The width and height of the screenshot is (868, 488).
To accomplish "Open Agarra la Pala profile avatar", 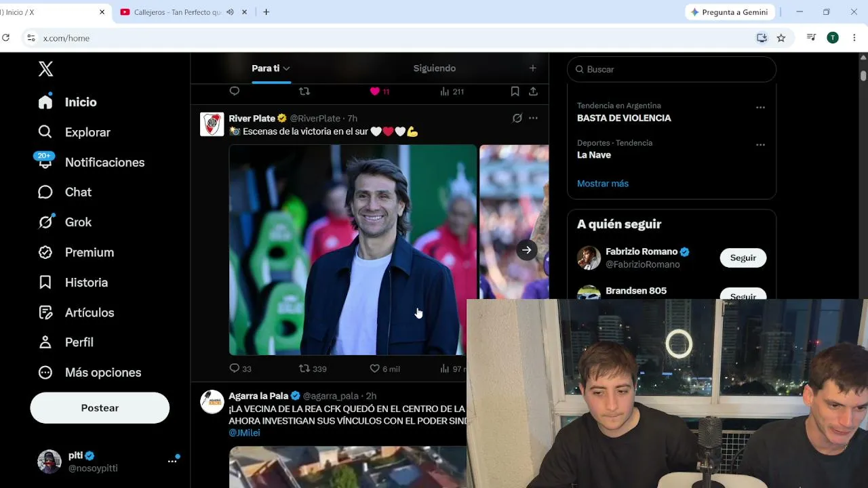I will point(212,402).
